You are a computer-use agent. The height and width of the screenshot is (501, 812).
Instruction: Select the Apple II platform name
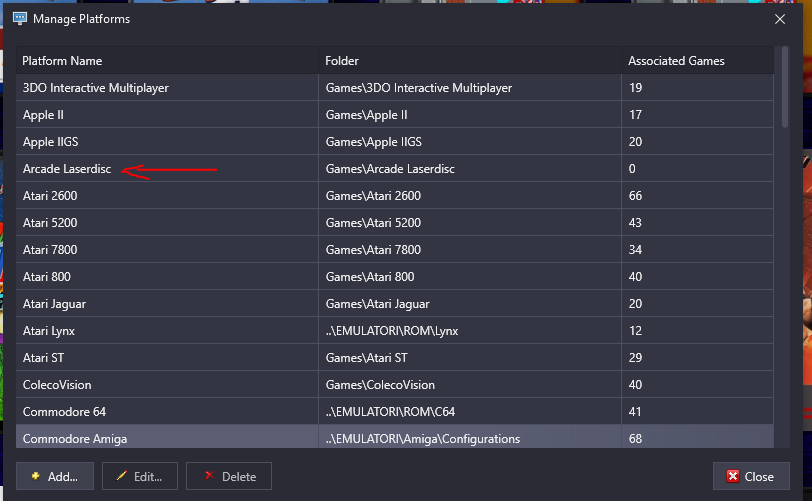click(43, 115)
